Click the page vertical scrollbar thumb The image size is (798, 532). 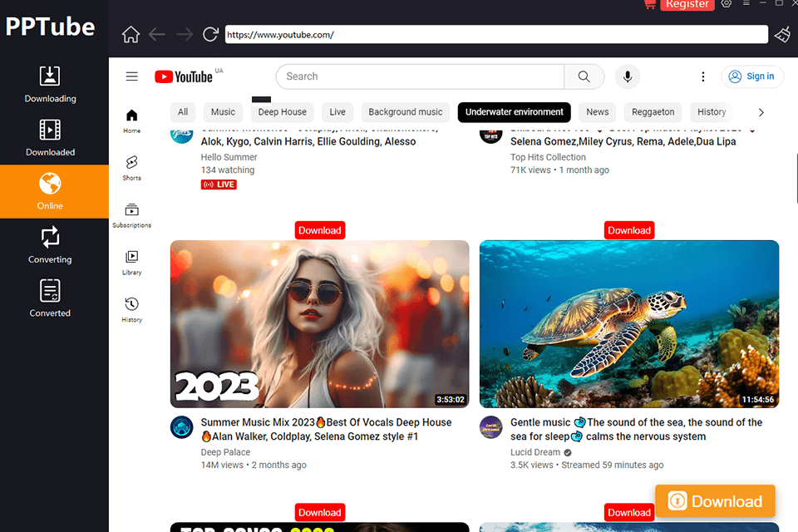(x=796, y=178)
